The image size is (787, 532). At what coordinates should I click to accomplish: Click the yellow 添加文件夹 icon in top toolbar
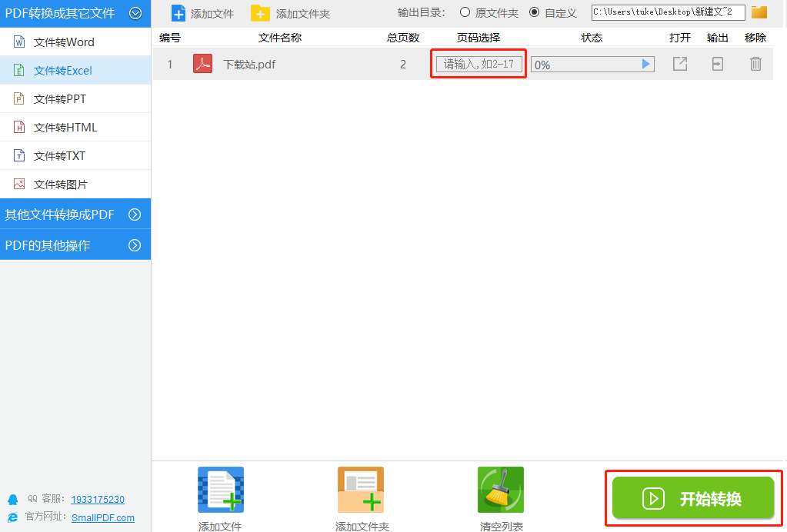coord(260,14)
